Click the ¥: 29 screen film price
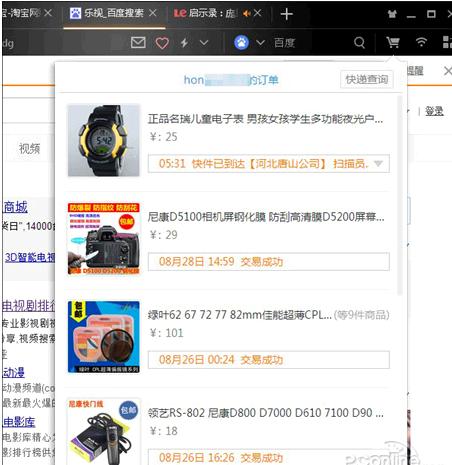452x465 pixels. pyautogui.click(x=163, y=235)
